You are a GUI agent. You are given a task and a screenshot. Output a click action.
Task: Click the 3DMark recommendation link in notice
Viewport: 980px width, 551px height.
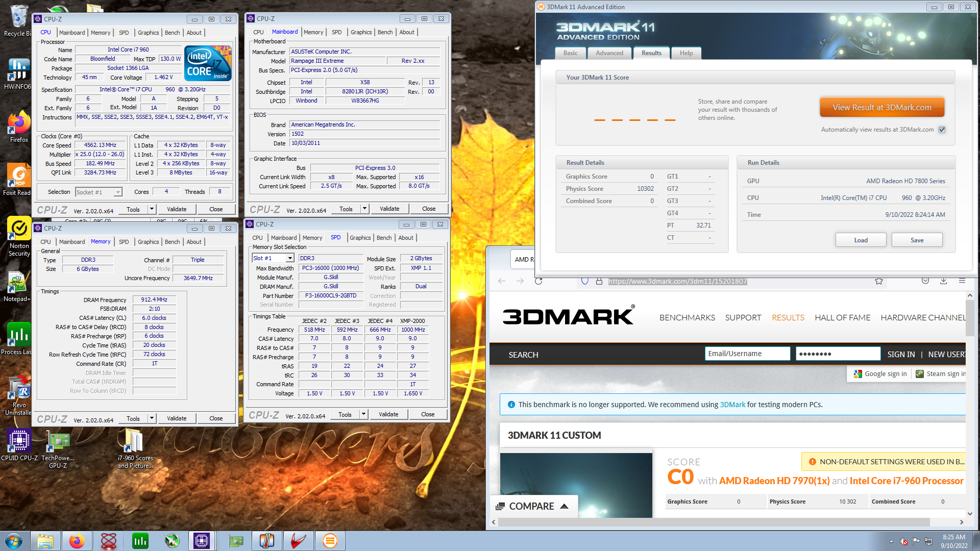732,405
